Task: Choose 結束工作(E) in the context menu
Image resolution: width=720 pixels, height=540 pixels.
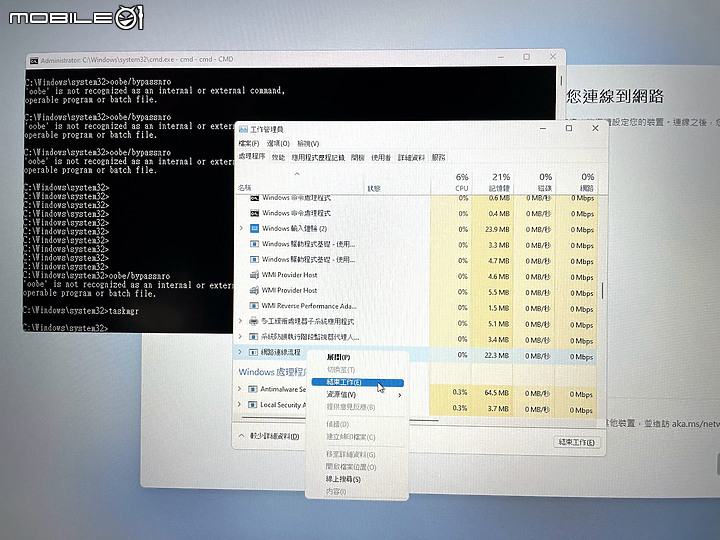Action: pyautogui.click(x=357, y=382)
